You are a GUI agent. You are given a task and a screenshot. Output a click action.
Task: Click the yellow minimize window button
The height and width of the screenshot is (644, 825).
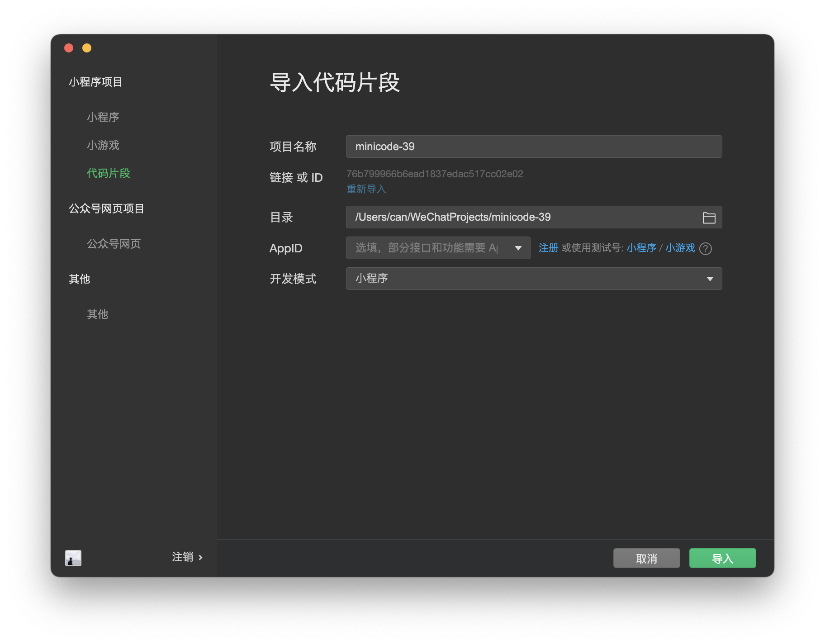coord(87,48)
